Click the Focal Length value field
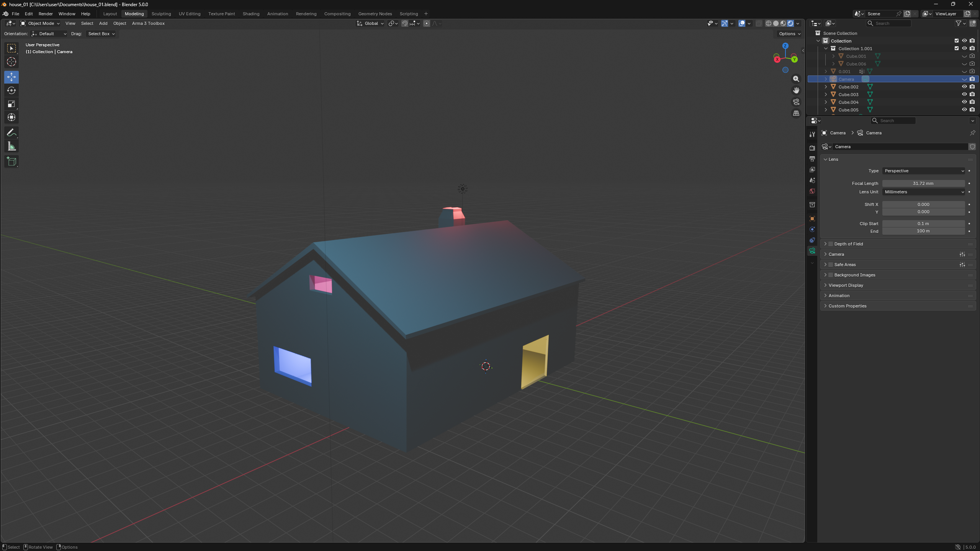980x551 pixels. tap(923, 183)
